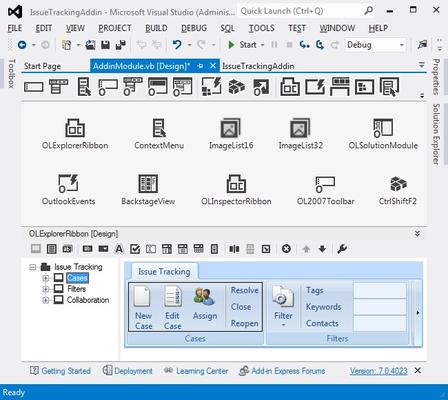Open the Toolbox side panel
This screenshot has width=448, height=400.
pos(12,73)
